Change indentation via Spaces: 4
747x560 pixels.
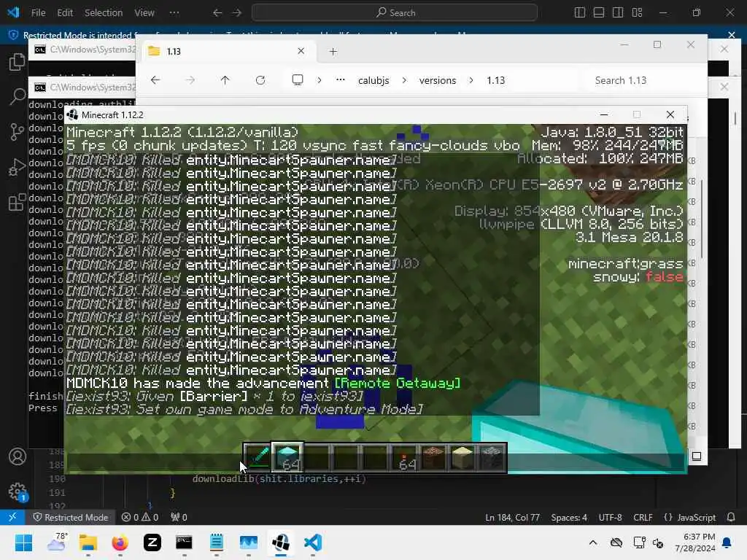(x=569, y=517)
